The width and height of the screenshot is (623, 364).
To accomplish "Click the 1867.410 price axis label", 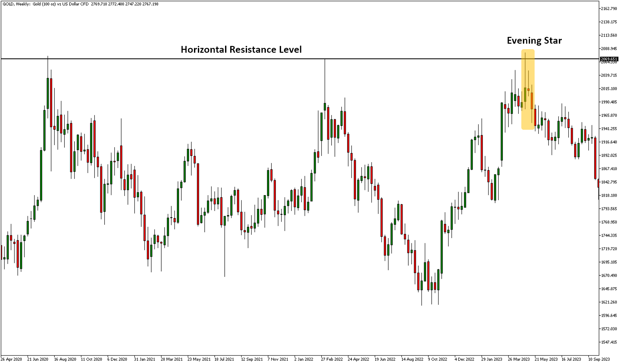I will 609,169.
